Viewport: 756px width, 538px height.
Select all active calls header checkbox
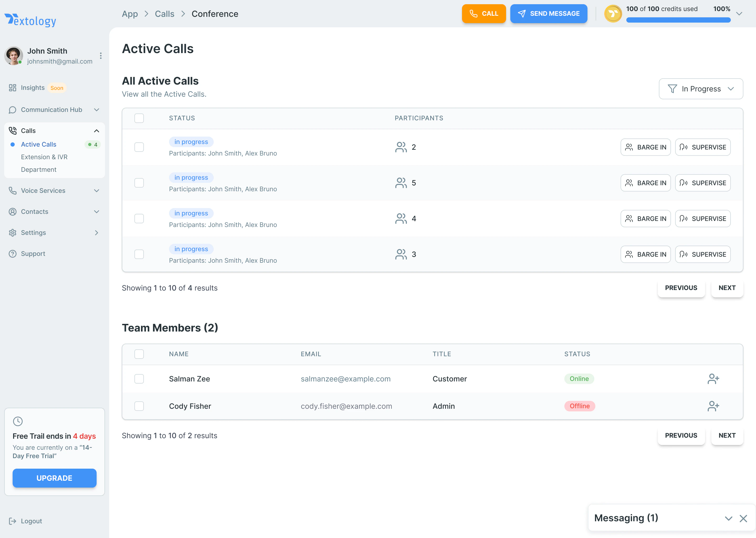coord(139,118)
